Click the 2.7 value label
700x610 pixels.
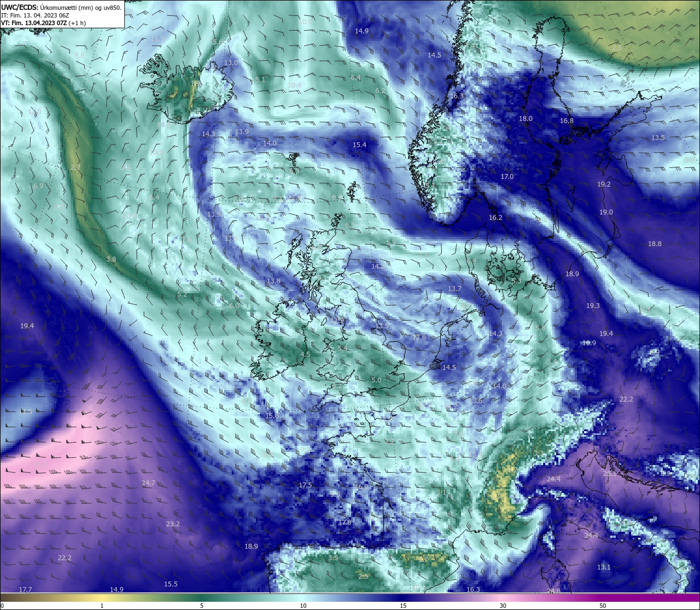click(x=75, y=167)
